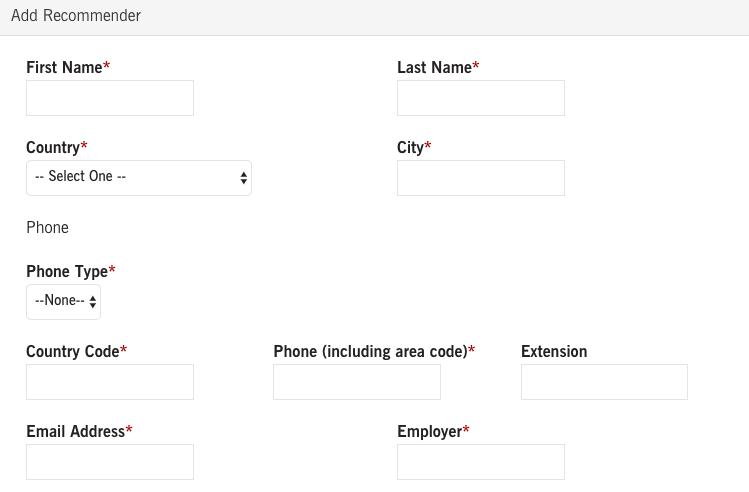Click the First Name input field

click(110, 98)
